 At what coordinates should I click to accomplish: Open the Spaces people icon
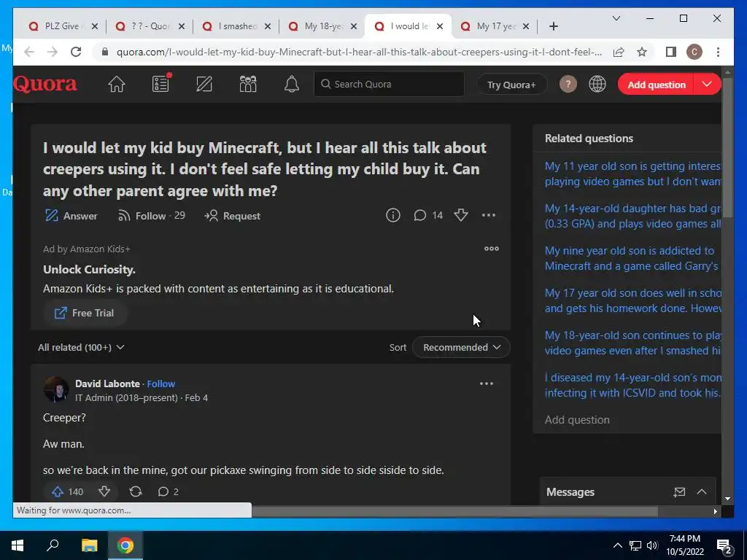click(x=248, y=84)
